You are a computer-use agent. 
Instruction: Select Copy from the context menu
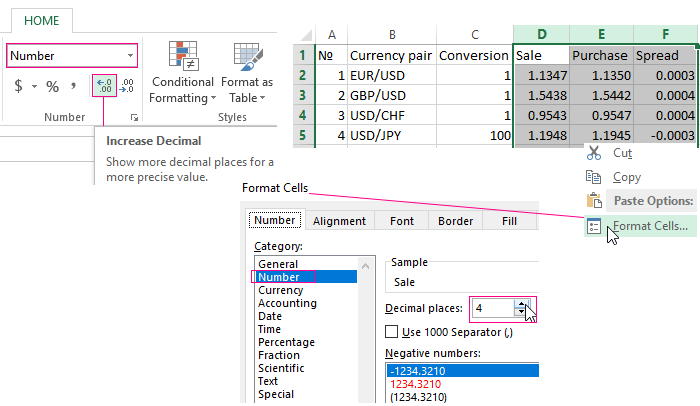tap(626, 177)
